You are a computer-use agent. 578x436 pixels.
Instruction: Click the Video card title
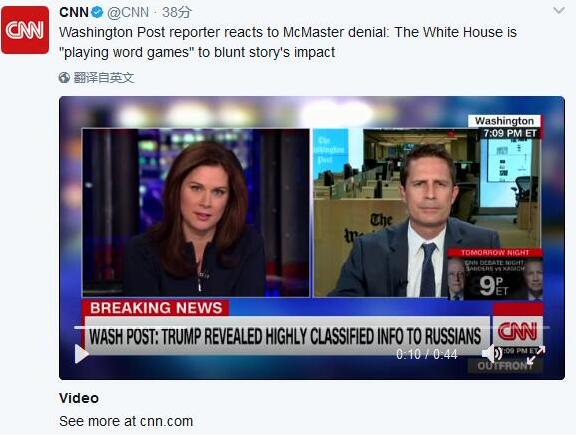click(79, 398)
